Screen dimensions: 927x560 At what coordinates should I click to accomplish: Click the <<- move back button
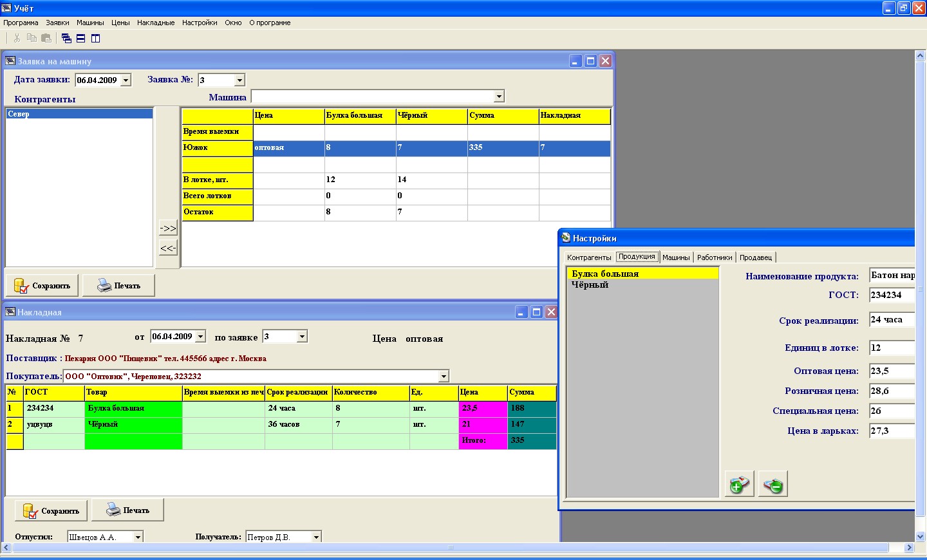(168, 248)
